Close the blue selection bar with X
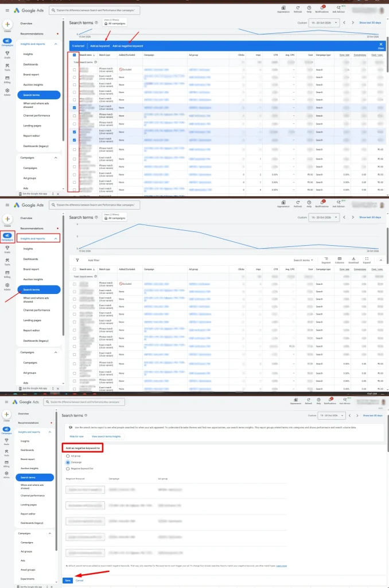 [x=381, y=44]
